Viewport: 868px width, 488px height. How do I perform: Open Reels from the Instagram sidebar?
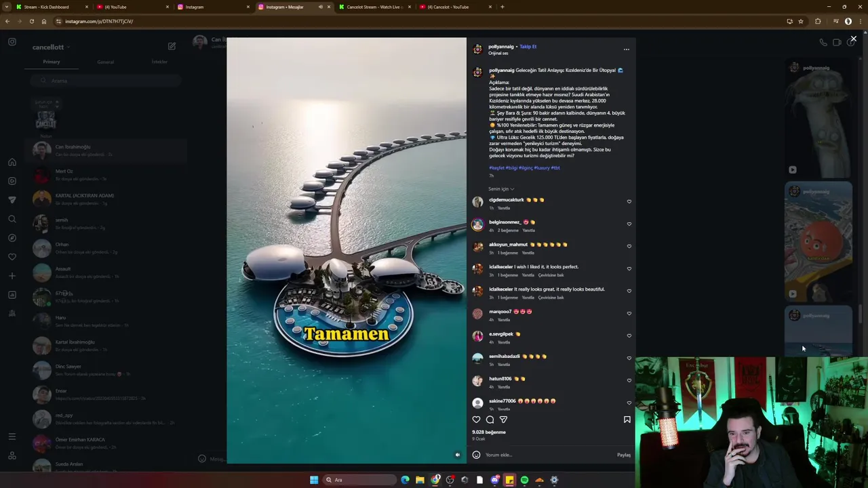coord(12,181)
